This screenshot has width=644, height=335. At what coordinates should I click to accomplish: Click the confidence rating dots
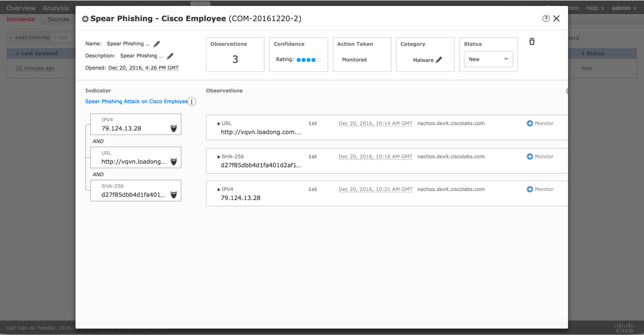click(x=308, y=60)
